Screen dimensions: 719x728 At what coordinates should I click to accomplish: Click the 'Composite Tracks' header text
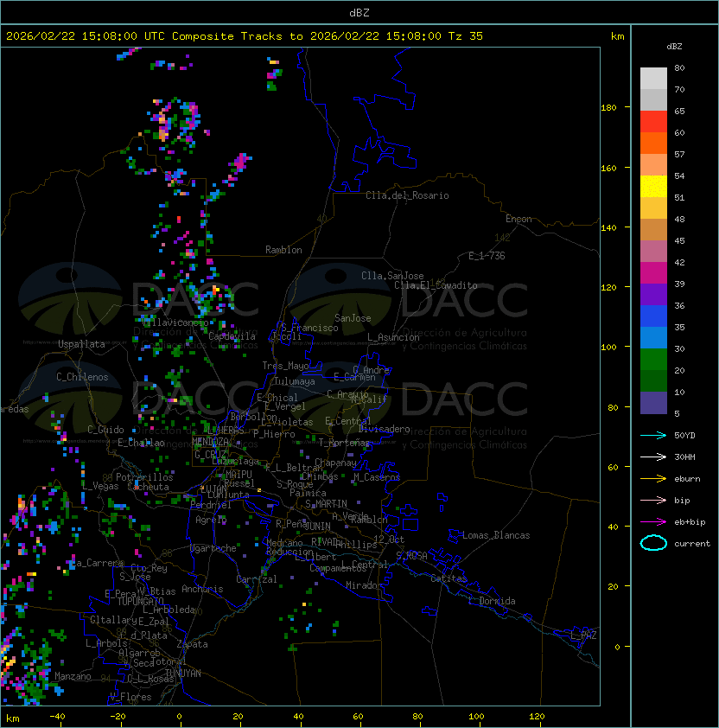click(x=227, y=36)
